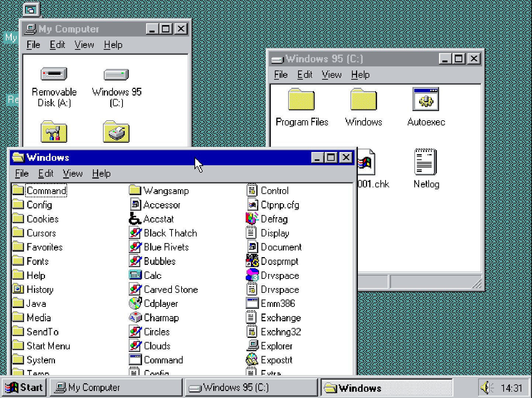The width and height of the screenshot is (532, 398).
Task: Select the SendTo folder
Action: [35, 332]
